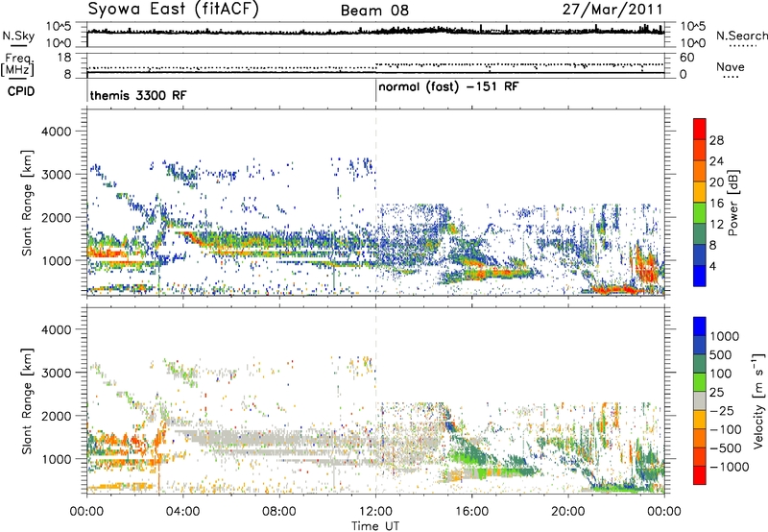Click the dotted line sample under 'Nave'

click(x=731, y=77)
